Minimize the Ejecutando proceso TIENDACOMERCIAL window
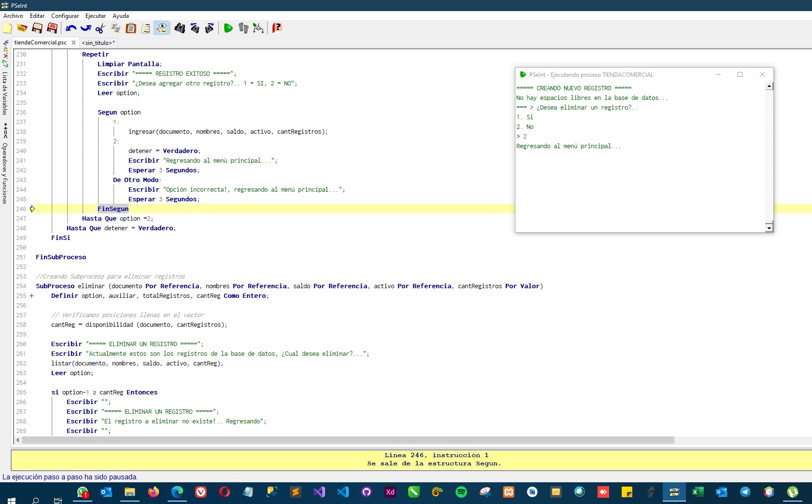Image resolution: width=812 pixels, height=504 pixels. pos(718,74)
